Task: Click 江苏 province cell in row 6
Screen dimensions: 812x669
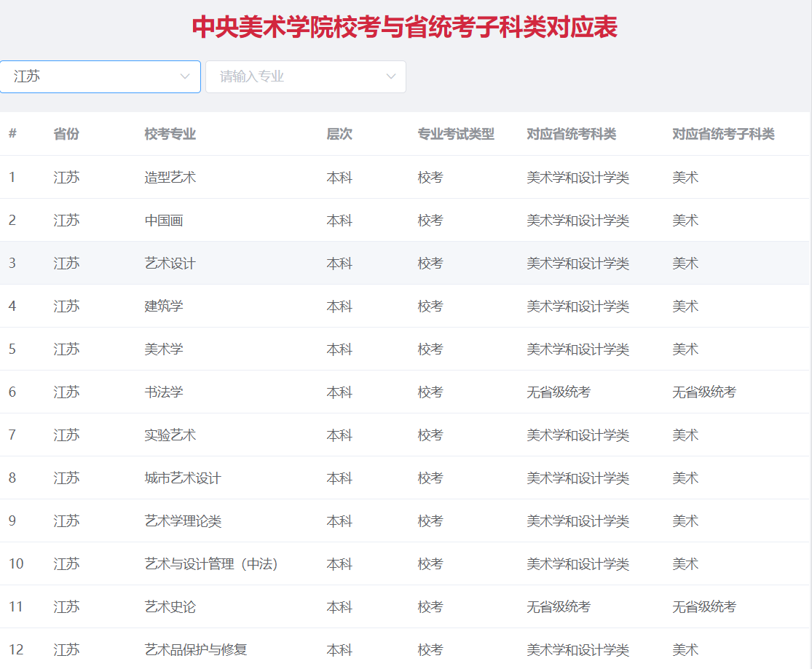Action: point(66,392)
